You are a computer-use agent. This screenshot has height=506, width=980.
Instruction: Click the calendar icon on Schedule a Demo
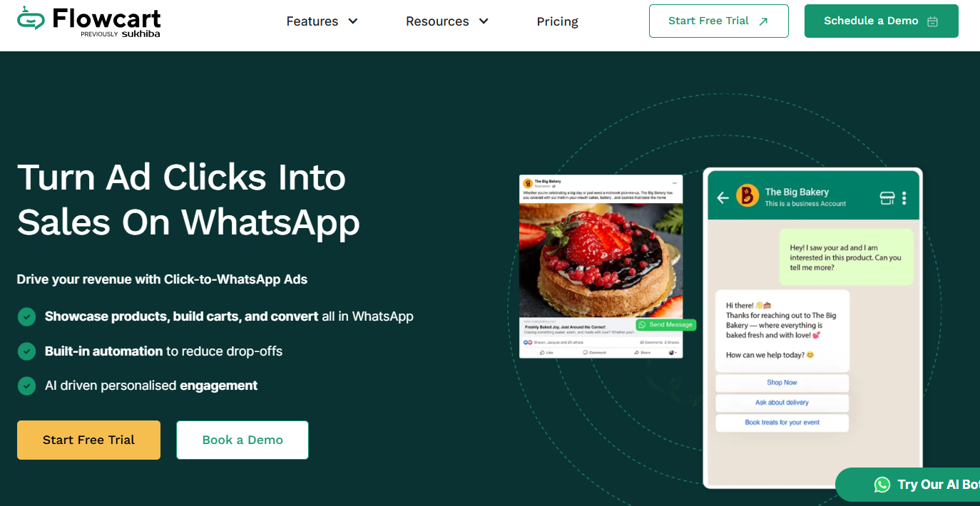coord(932,21)
